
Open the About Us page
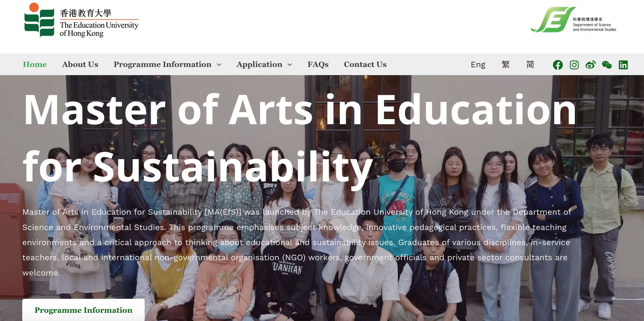[x=80, y=64]
